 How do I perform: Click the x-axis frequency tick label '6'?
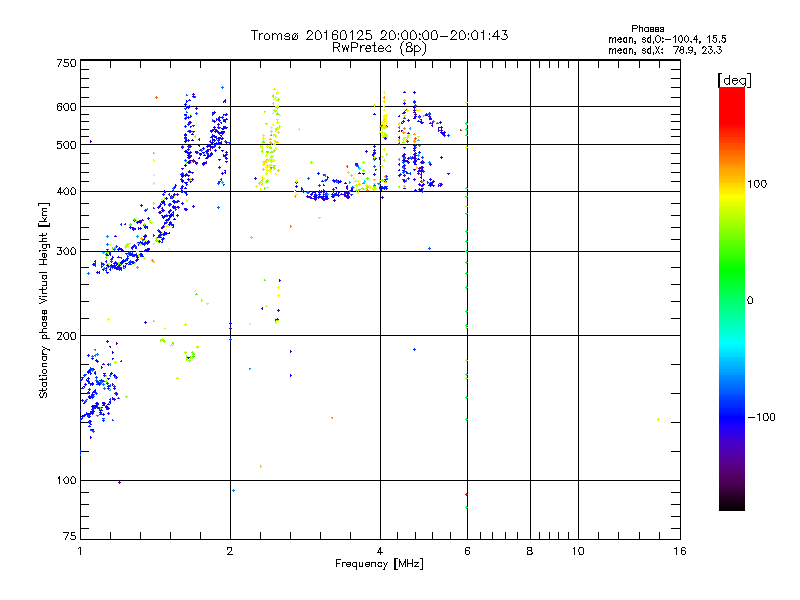pyautogui.click(x=467, y=551)
